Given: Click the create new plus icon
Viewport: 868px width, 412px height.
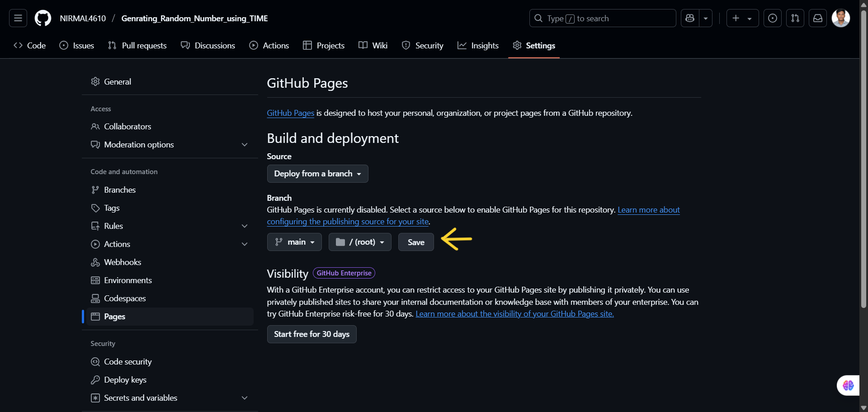Looking at the screenshot, I should click(735, 18).
